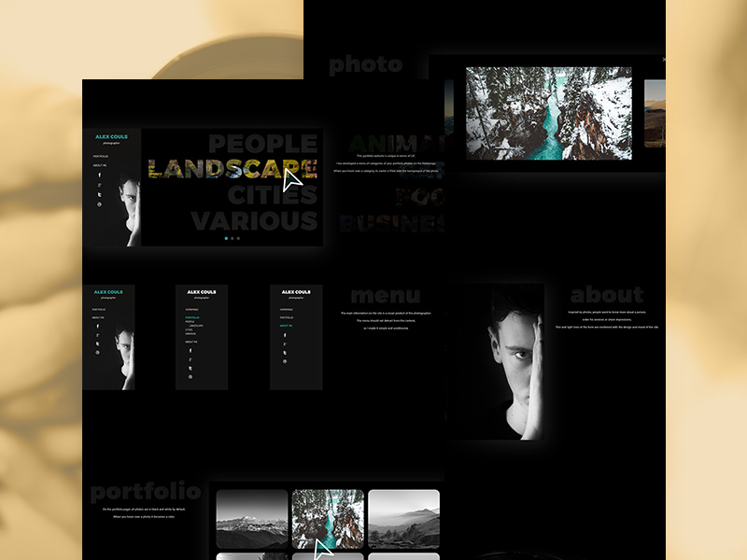Select the Twitter icon in the top-left sidebar
Image resolution: width=747 pixels, height=560 pixels.
tap(99, 194)
